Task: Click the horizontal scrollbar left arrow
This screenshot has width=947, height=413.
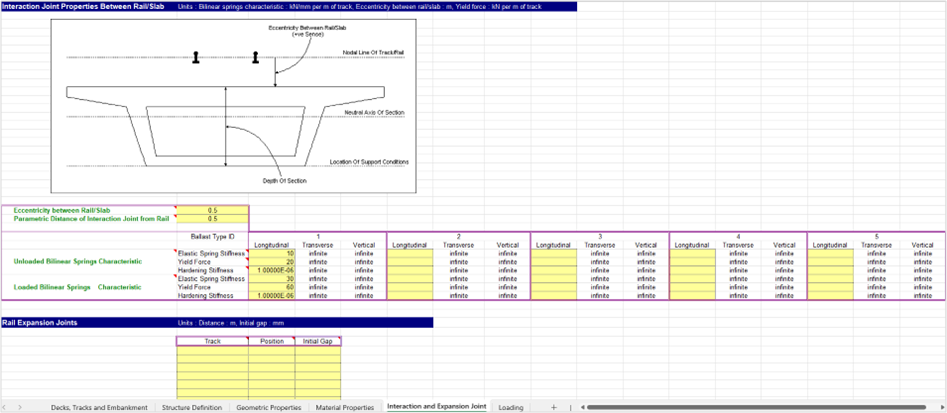Action: 583,407
